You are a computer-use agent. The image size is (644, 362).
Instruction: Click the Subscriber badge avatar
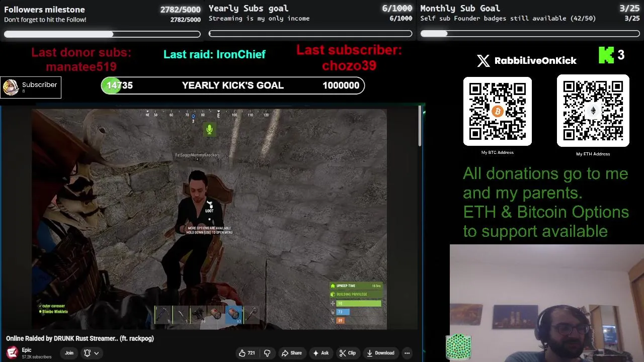click(x=11, y=87)
